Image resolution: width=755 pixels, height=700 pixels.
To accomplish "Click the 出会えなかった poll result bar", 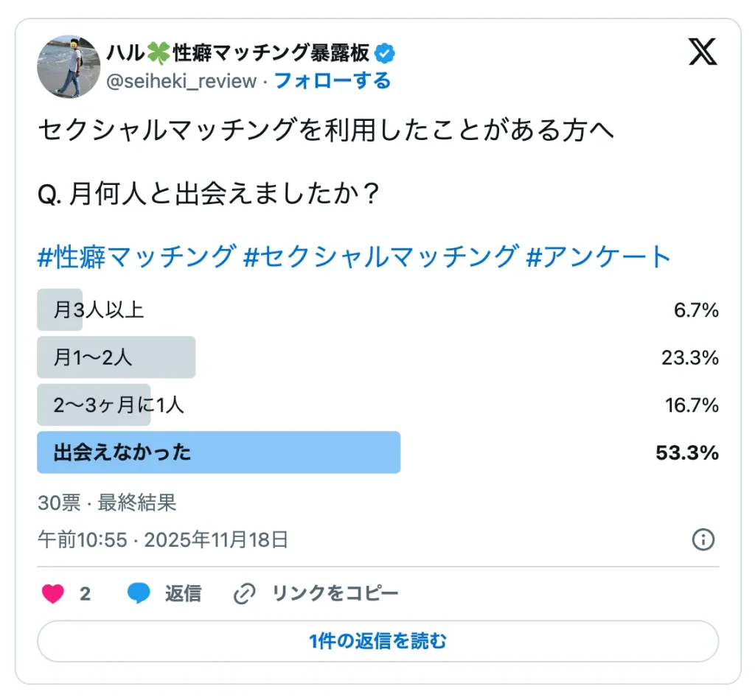I will (x=218, y=452).
